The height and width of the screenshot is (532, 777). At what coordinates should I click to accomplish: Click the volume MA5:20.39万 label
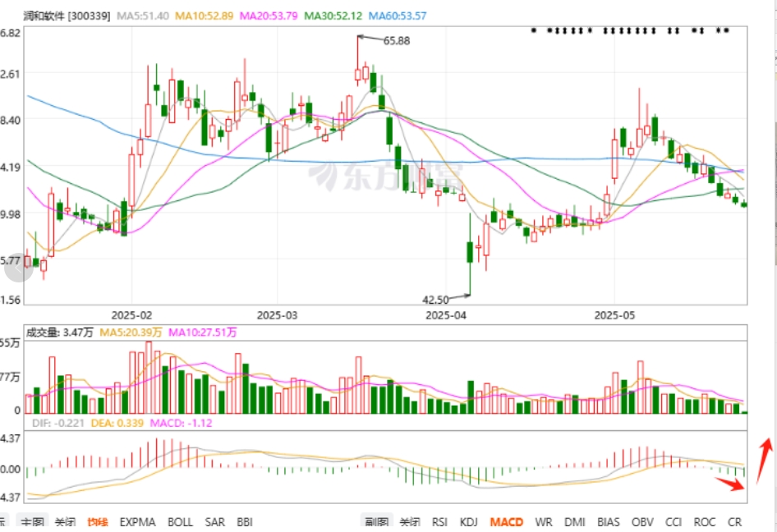tap(131, 332)
